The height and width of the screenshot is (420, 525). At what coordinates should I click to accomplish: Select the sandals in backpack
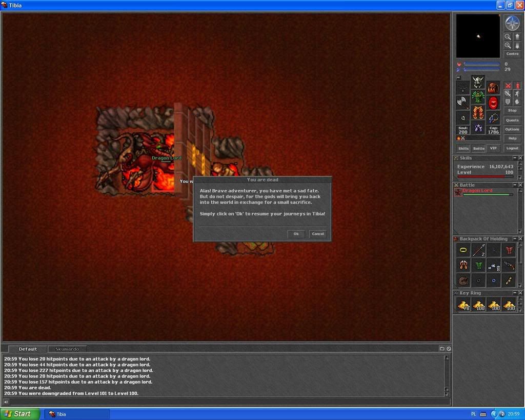click(463, 265)
